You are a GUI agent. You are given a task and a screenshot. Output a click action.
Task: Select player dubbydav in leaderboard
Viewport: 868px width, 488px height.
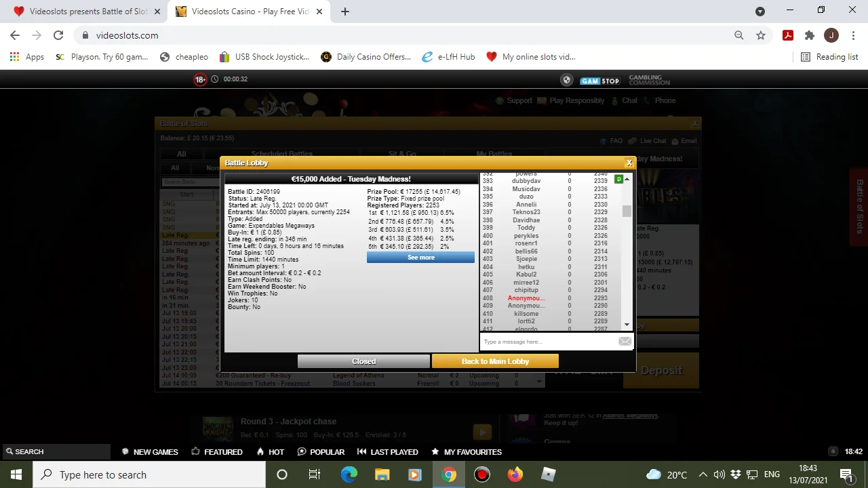coord(526,181)
